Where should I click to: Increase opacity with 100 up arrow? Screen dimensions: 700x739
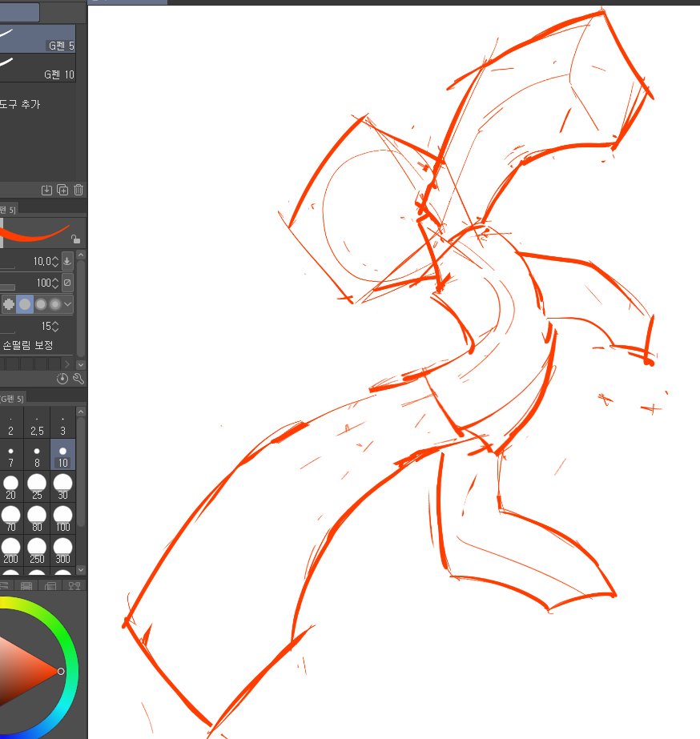(55, 280)
